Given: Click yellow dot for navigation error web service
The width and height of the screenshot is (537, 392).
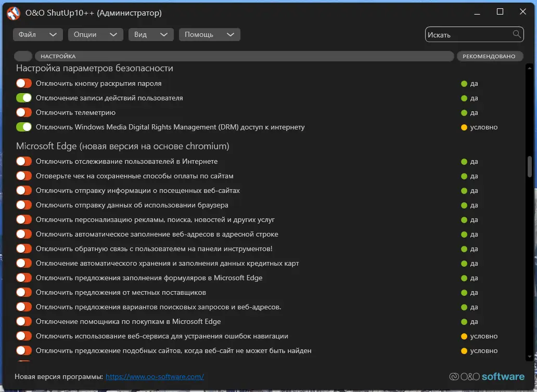Looking at the screenshot, I should click(464, 336).
